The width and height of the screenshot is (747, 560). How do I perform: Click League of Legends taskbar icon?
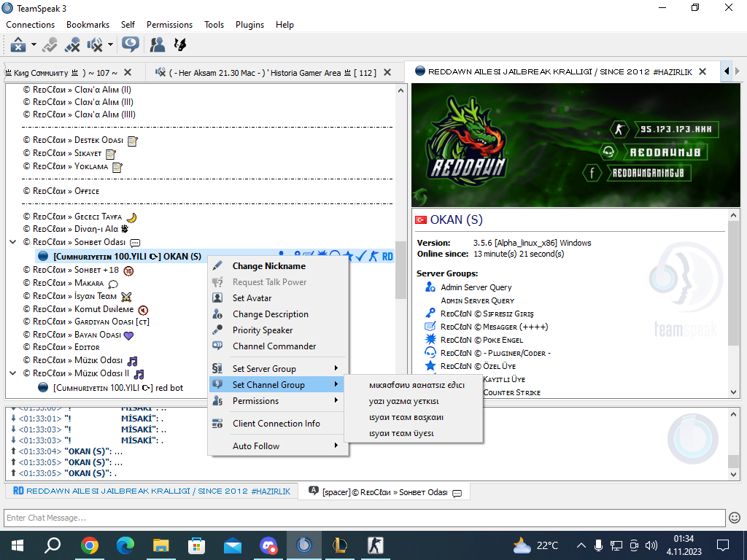click(x=340, y=545)
